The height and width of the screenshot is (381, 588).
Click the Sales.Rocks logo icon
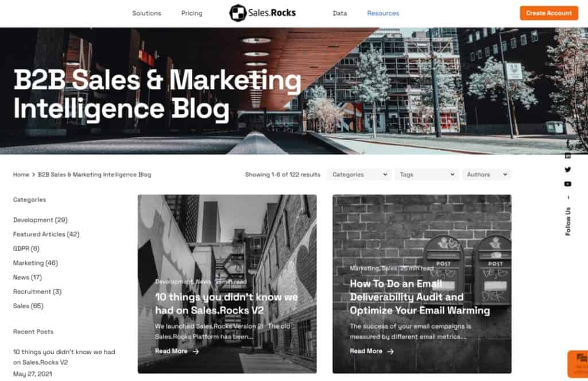238,13
